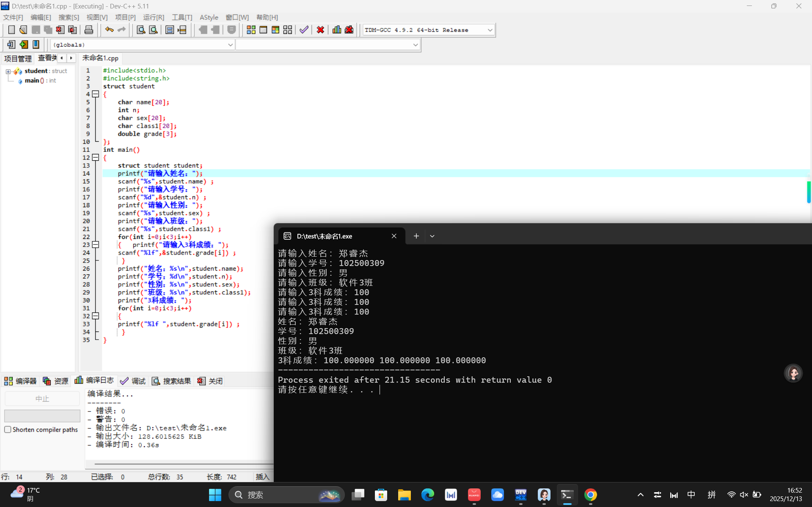
Task: Select the 项目管理 side panel tab
Action: [18, 58]
